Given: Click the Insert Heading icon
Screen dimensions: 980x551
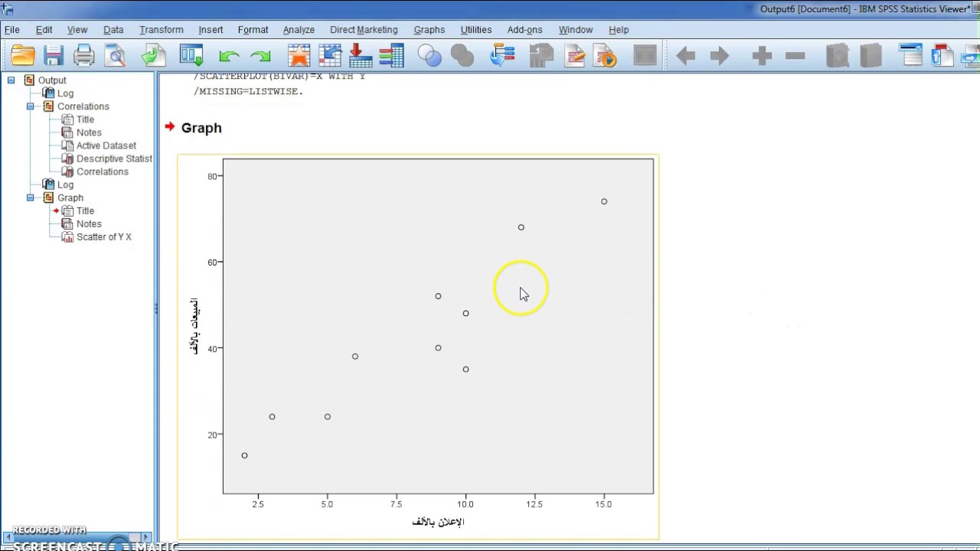Looking at the screenshot, I should 910,56.
